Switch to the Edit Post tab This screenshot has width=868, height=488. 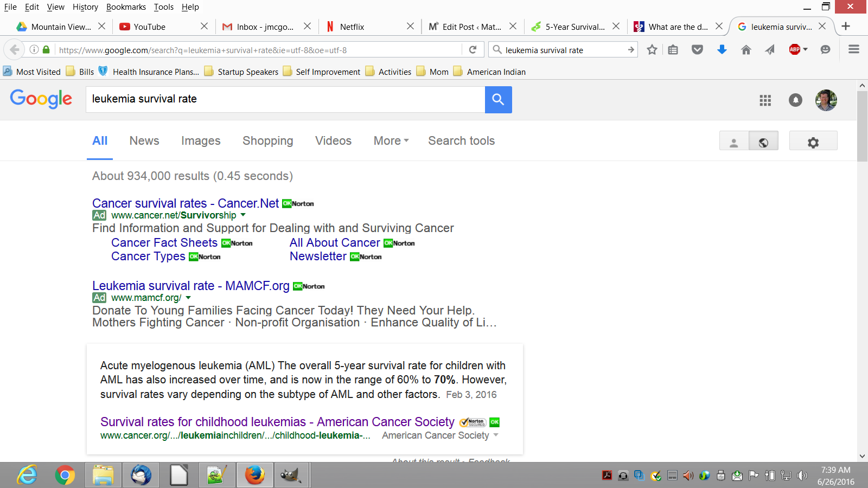coord(473,27)
